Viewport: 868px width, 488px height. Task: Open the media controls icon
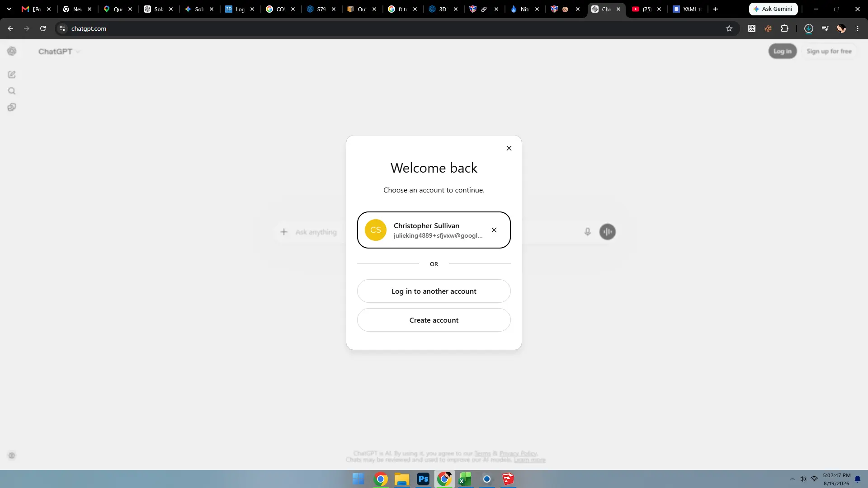(x=825, y=28)
